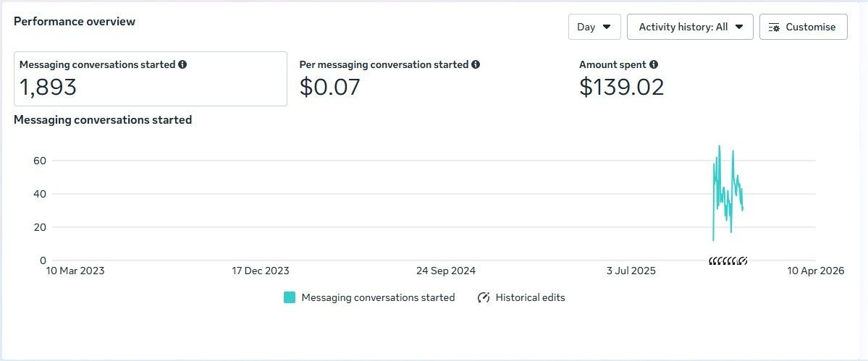The height and width of the screenshot is (361, 868).
Task: Click the $139.02 amount spent value
Action: click(x=622, y=87)
